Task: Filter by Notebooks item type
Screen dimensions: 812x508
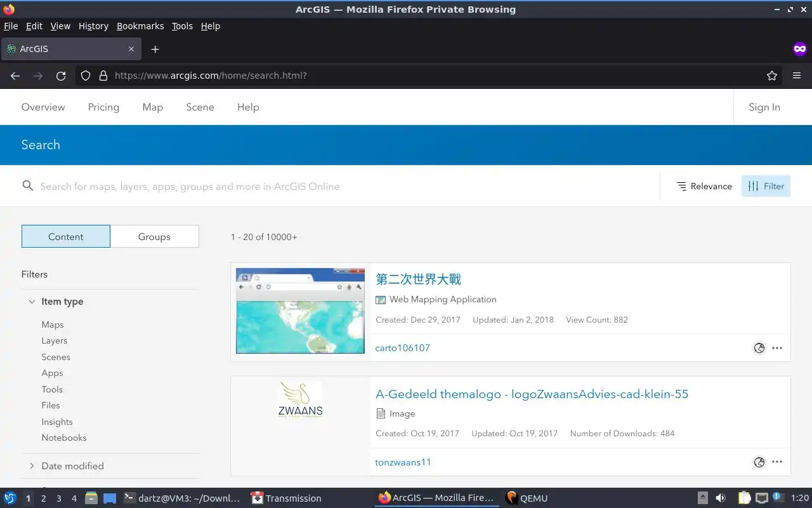Action: (x=64, y=438)
